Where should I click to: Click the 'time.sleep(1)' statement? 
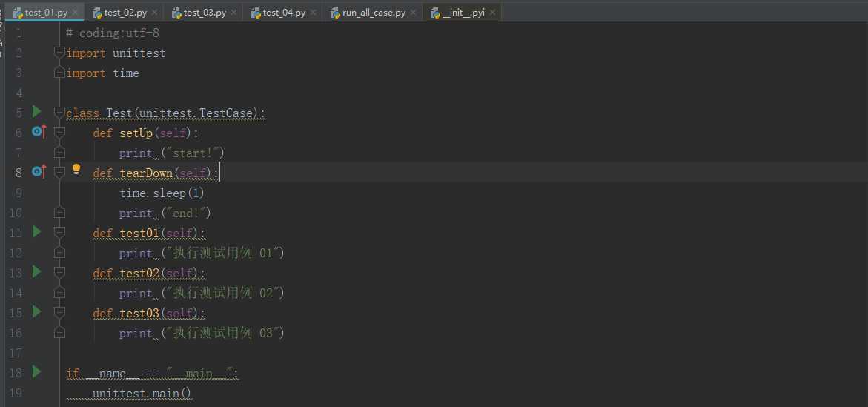coord(162,193)
